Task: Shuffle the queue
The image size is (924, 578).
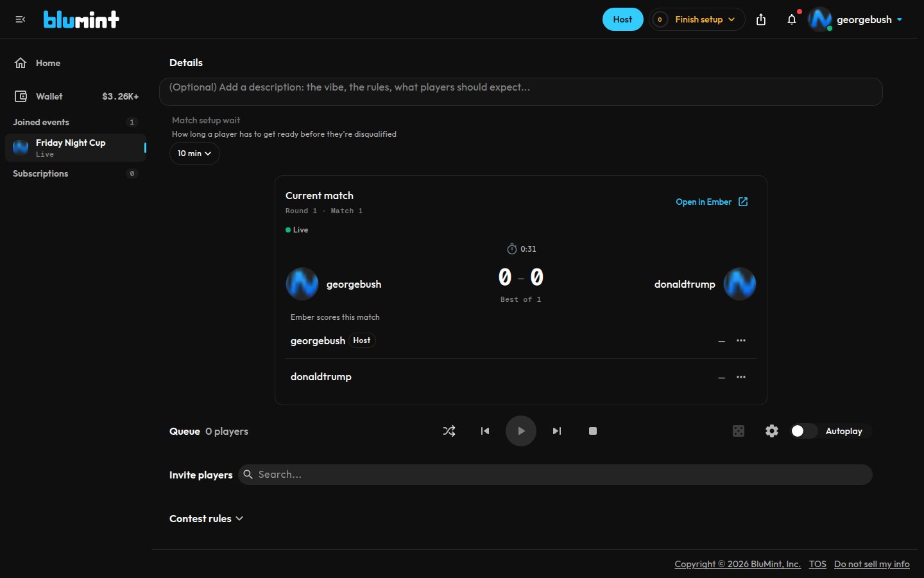Action: tap(449, 431)
